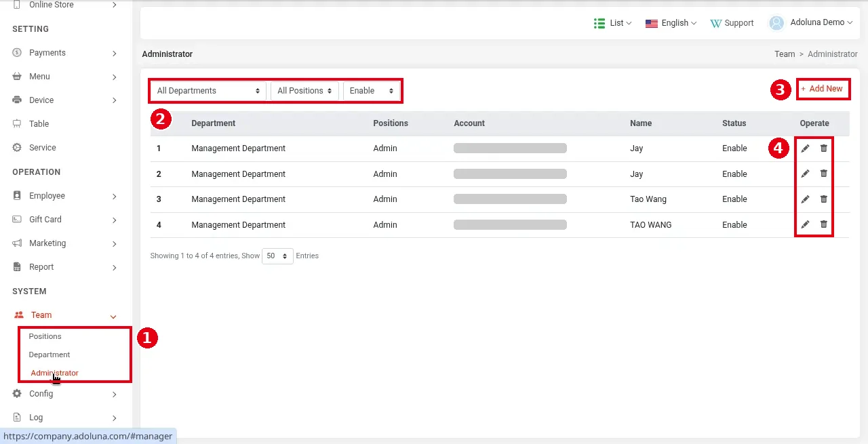Collapse the Team menu chevron
This screenshot has height=444, width=868.
(114, 316)
